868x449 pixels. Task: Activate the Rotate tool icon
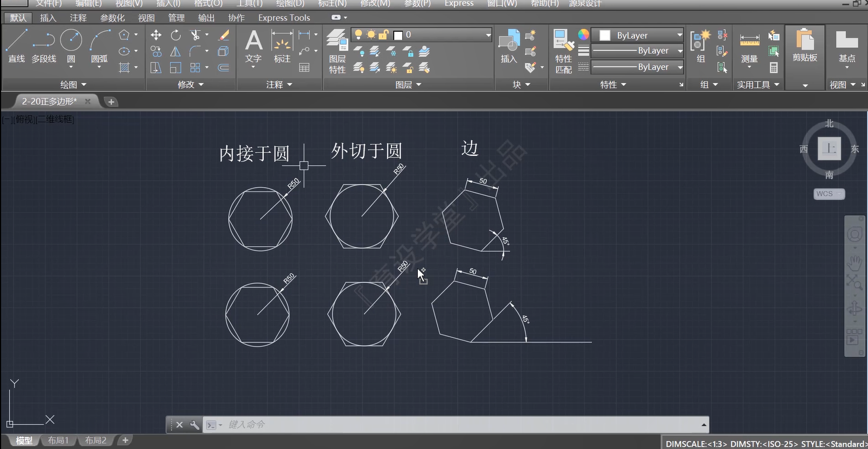175,35
